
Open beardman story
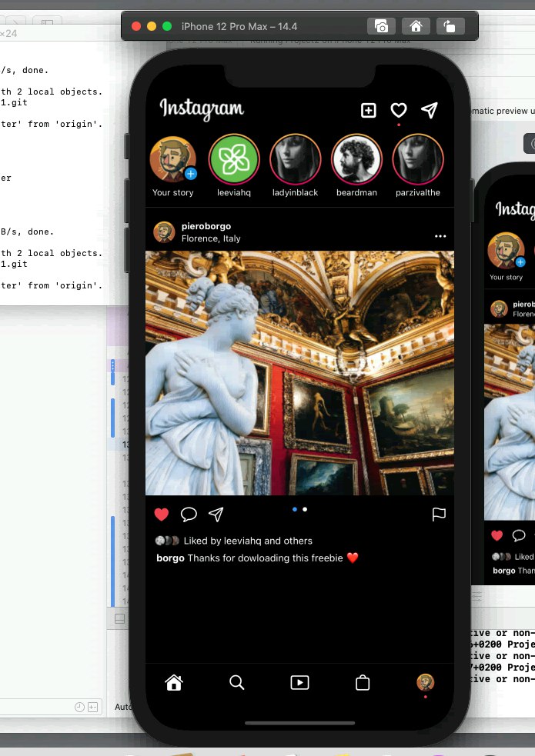[x=356, y=159]
